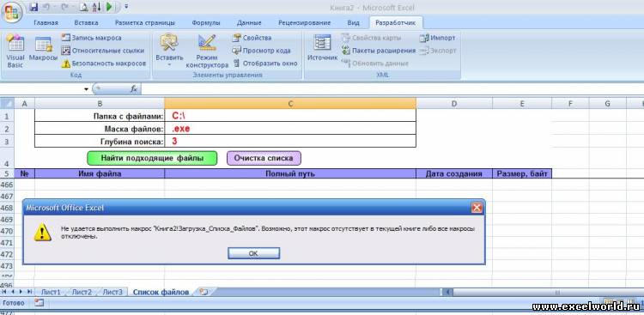
Task: Toggle Относительные ссылки
Action: pos(103,51)
